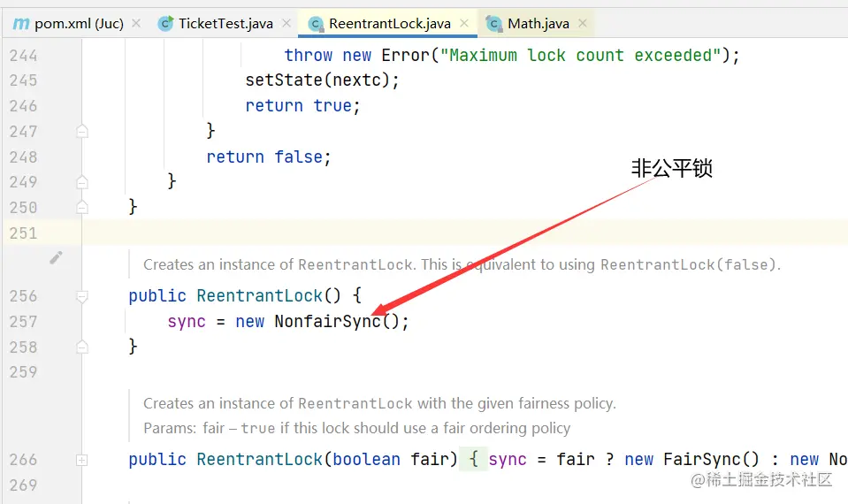
Task: Click 'public ReentrantLock()' on line 256
Action: point(234,296)
